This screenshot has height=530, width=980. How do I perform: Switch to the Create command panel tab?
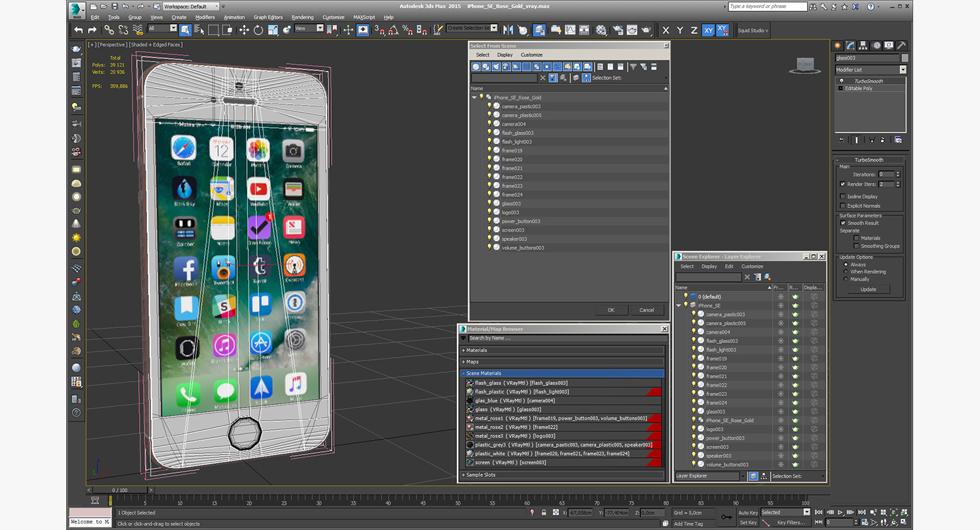pos(838,46)
